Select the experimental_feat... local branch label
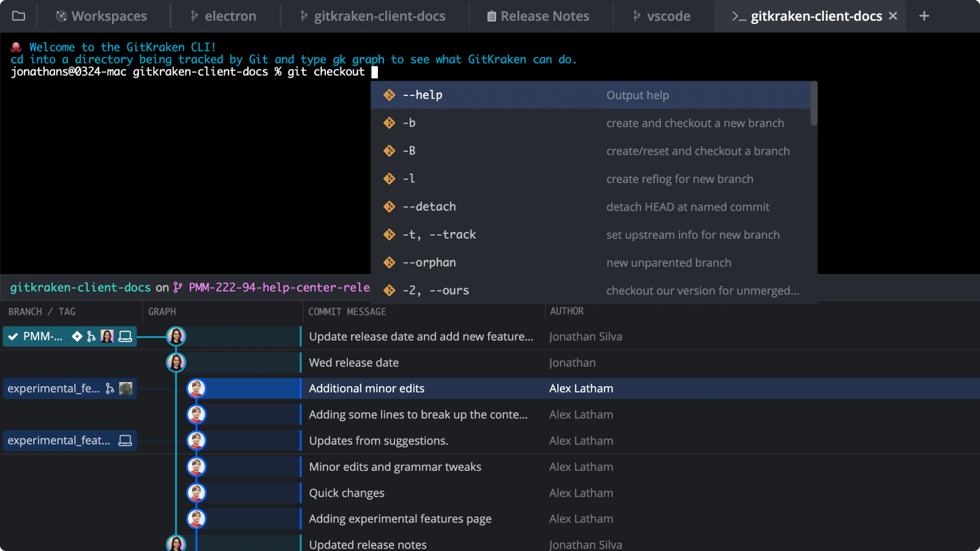980x551 pixels. (x=70, y=440)
